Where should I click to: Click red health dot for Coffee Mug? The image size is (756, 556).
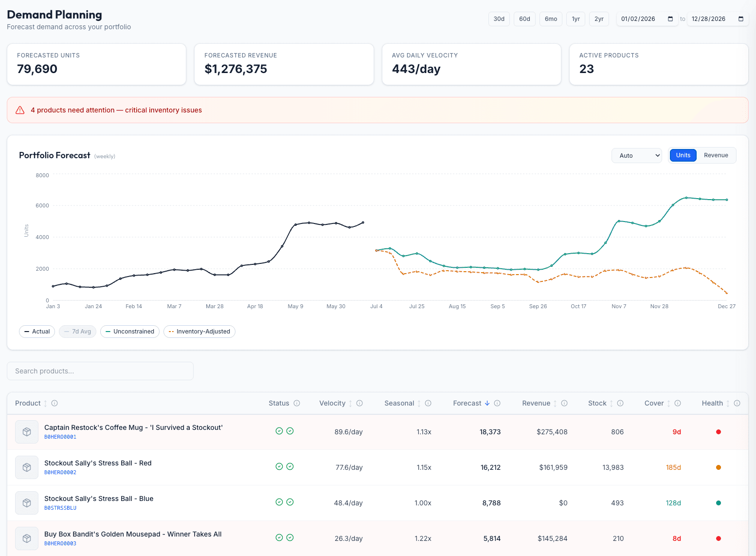point(719,432)
